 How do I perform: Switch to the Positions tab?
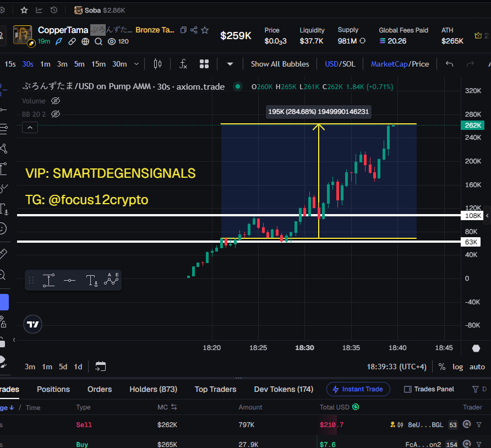[x=53, y=389]
